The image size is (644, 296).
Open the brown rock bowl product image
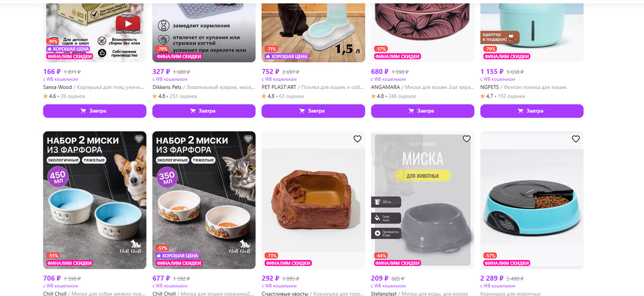[313, 200]
